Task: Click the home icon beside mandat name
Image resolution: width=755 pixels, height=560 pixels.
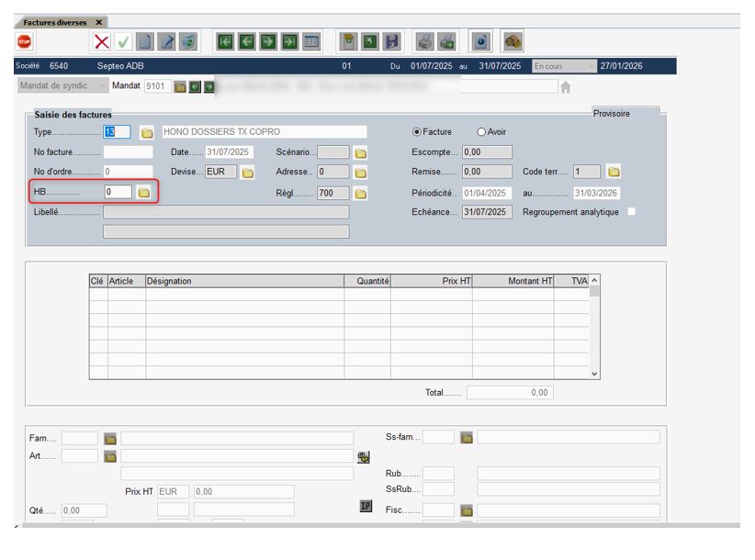Action: [x=566, y=87]
